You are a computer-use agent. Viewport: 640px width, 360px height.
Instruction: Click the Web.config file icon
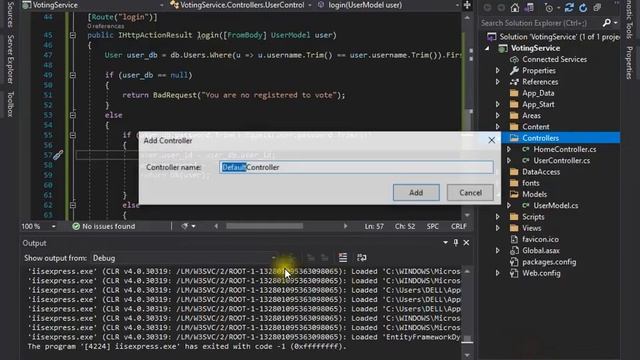coord(514,273)
